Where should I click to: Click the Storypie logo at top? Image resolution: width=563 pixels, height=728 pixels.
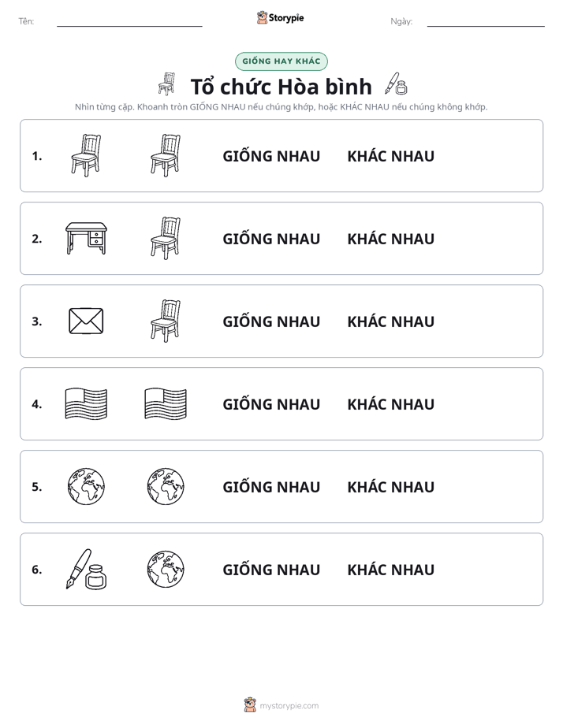(280, 17)
